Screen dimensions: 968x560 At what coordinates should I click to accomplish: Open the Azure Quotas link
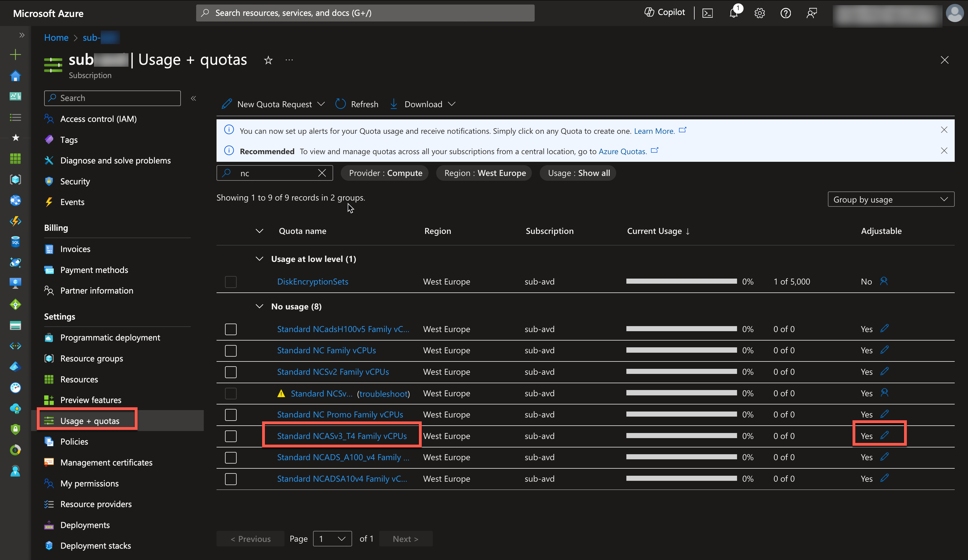pos(622,151)
